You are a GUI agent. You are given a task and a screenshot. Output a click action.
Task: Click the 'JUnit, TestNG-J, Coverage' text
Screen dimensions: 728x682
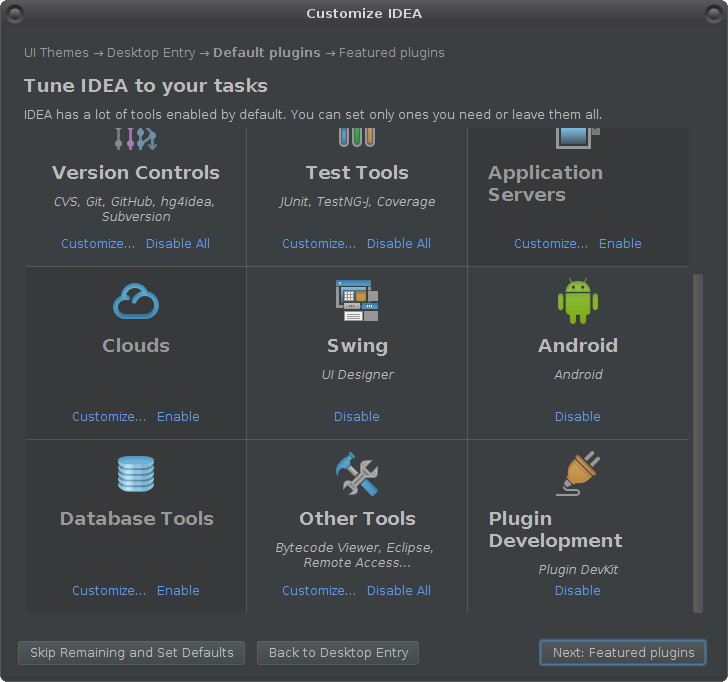tap(357, 202)
